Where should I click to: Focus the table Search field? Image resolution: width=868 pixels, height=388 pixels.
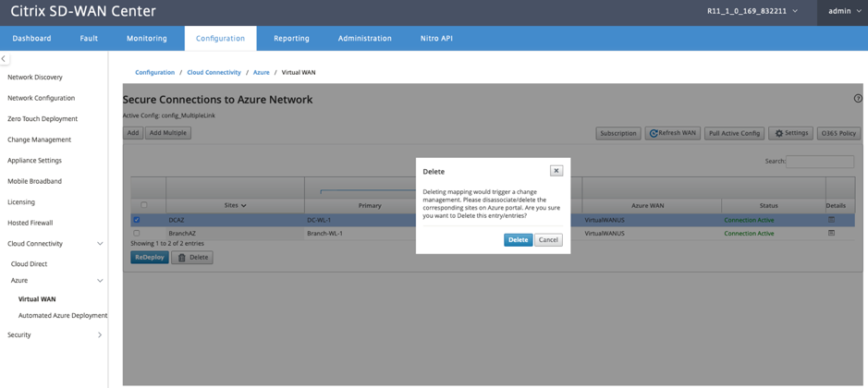[820, 162]
